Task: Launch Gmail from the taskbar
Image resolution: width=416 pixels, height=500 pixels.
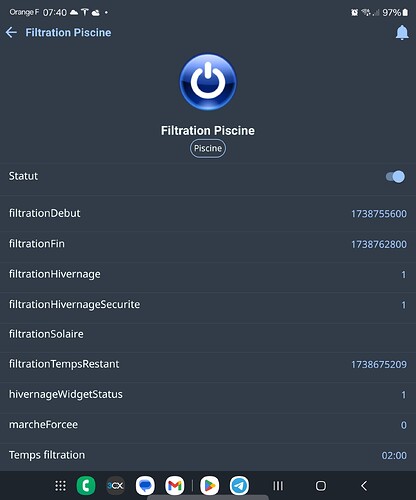Action: [175, 486]
